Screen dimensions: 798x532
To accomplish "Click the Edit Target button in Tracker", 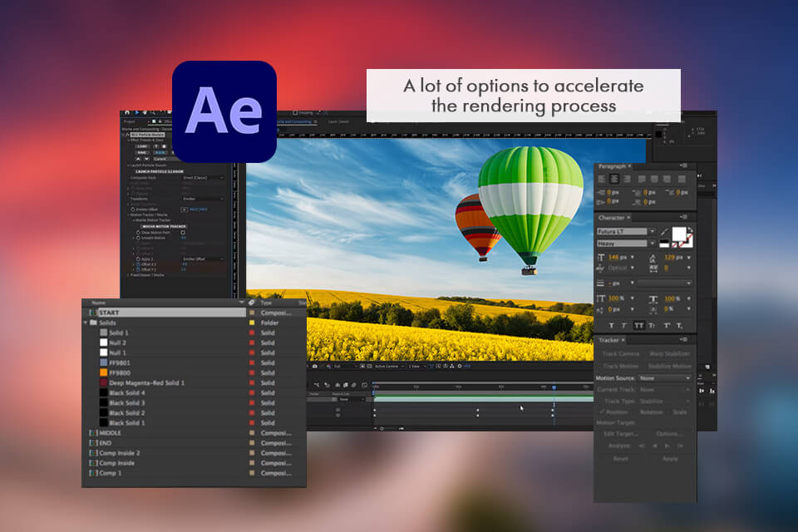I will (x=620, y=434).
